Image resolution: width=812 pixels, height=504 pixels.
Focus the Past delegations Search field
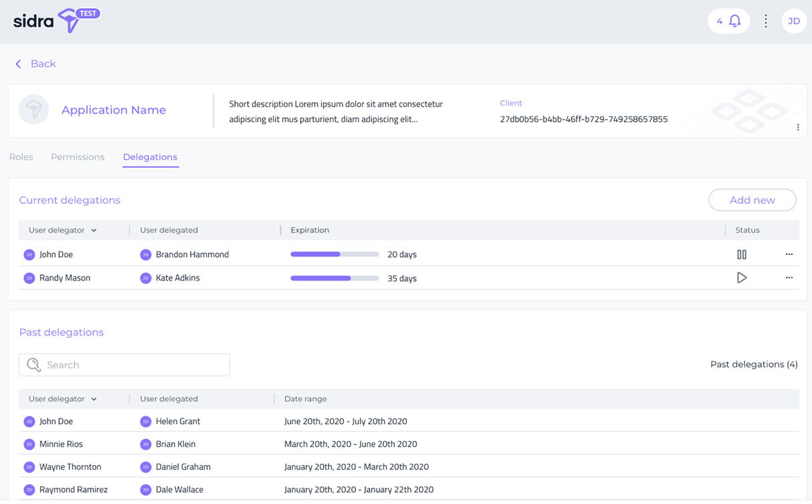point(134,365)
